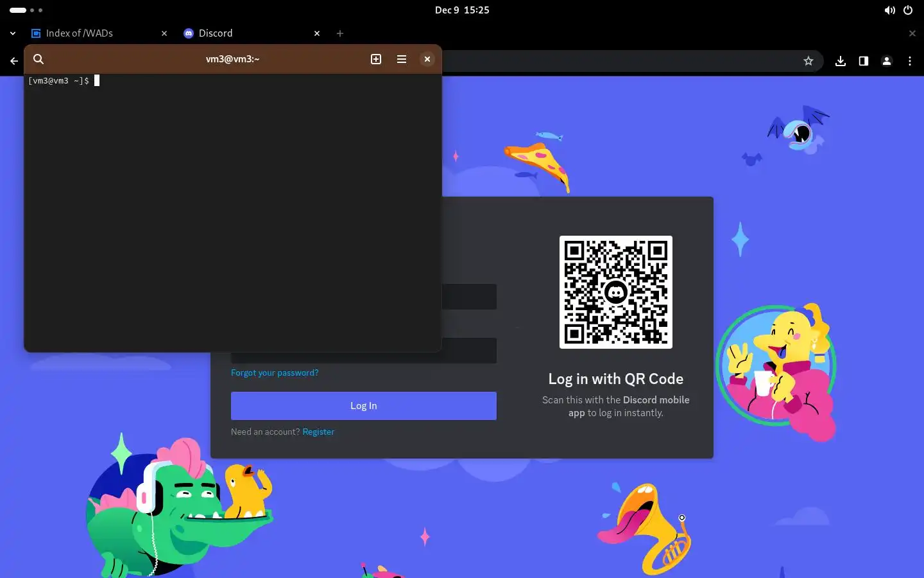Close the vm3@vm3 terminal window
924x578 pixels.
coord(427,59)
